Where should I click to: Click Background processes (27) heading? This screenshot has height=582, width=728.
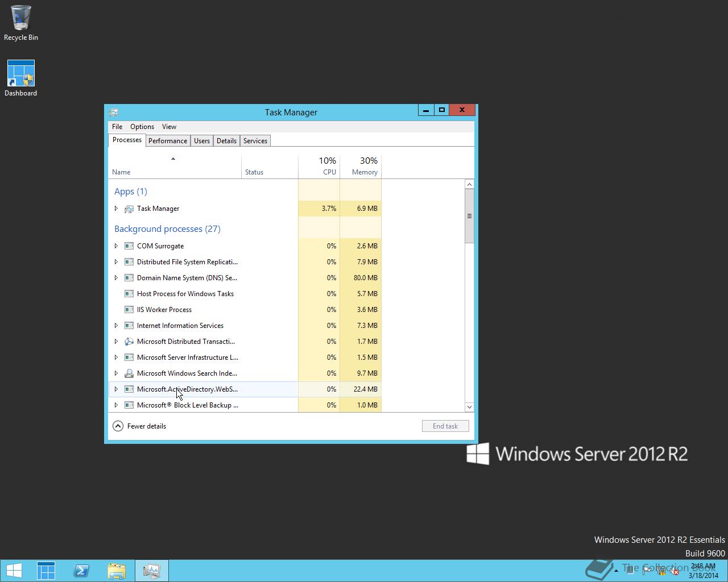(167, 229)
